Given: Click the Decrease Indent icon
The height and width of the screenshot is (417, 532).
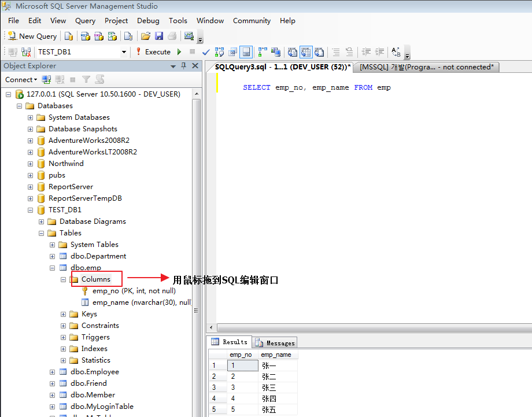Looking at the screenshot, I should click(366, 52).
